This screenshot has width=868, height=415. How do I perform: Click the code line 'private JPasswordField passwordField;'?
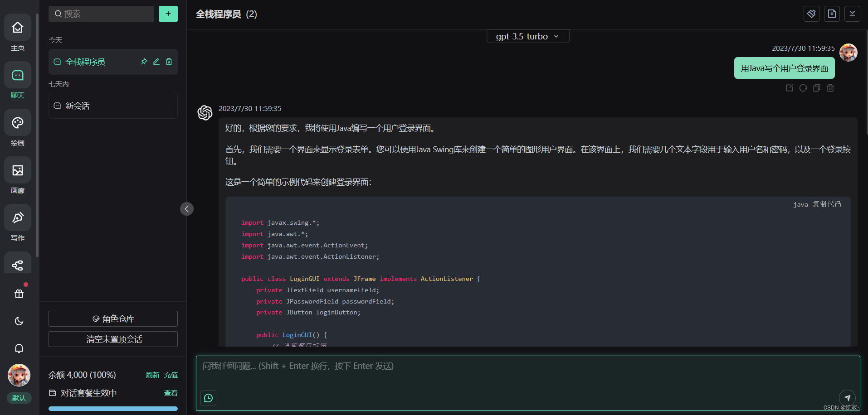325,301
